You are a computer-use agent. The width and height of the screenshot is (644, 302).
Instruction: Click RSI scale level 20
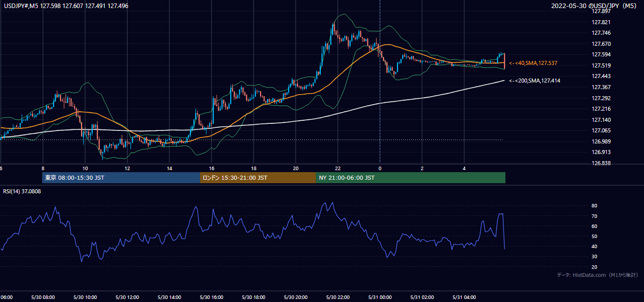(595, 267)
